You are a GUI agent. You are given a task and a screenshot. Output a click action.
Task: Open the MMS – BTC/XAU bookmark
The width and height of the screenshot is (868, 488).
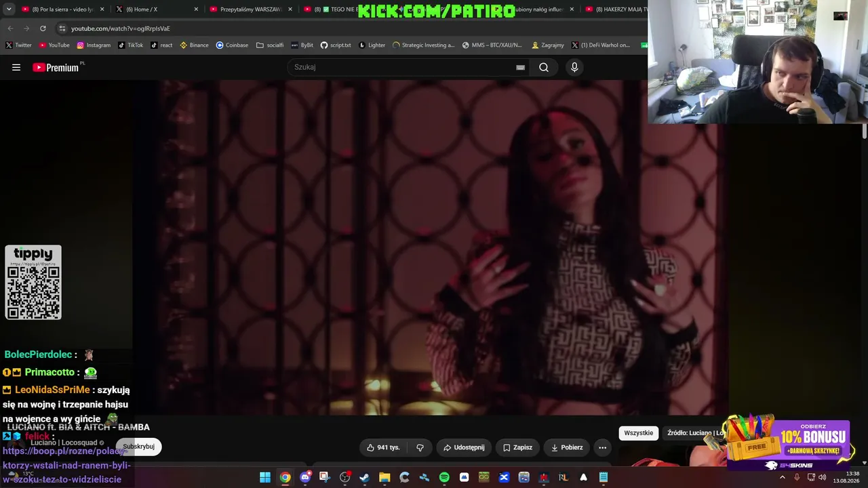point(492,45)
